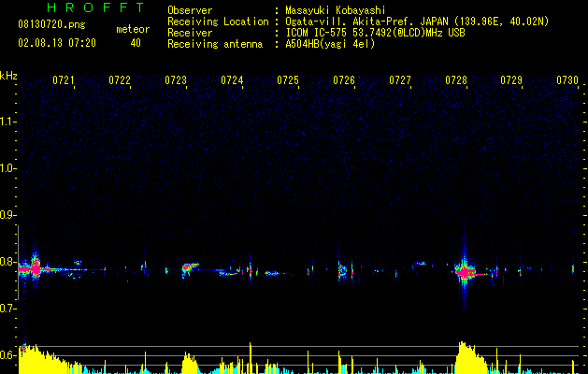
Task: Click the 0.7 frequency axis label
Action: tap(7, 309)
